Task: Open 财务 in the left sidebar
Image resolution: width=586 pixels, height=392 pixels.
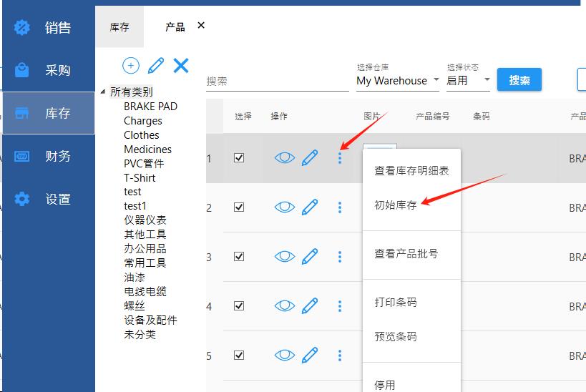Action: (58, 156)
